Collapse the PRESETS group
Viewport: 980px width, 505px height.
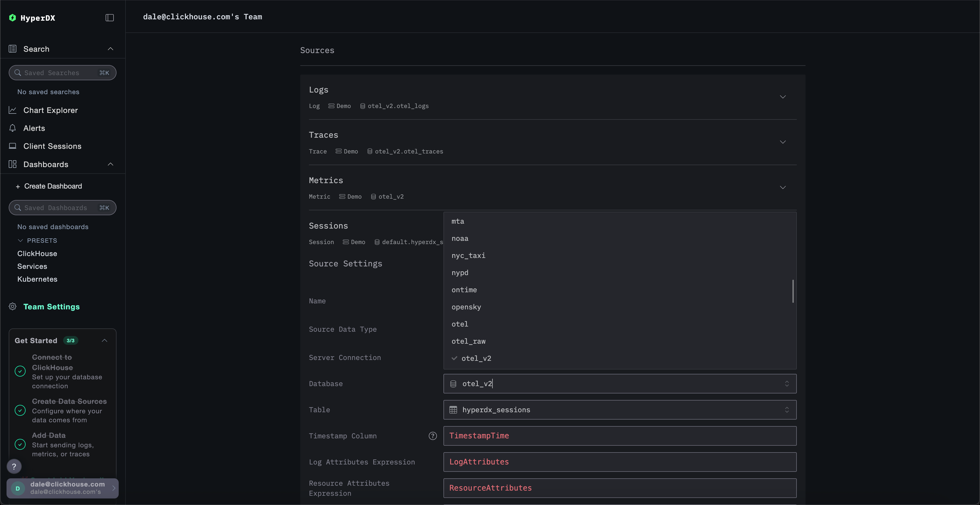pyautogui.click(x=20, y=240)
